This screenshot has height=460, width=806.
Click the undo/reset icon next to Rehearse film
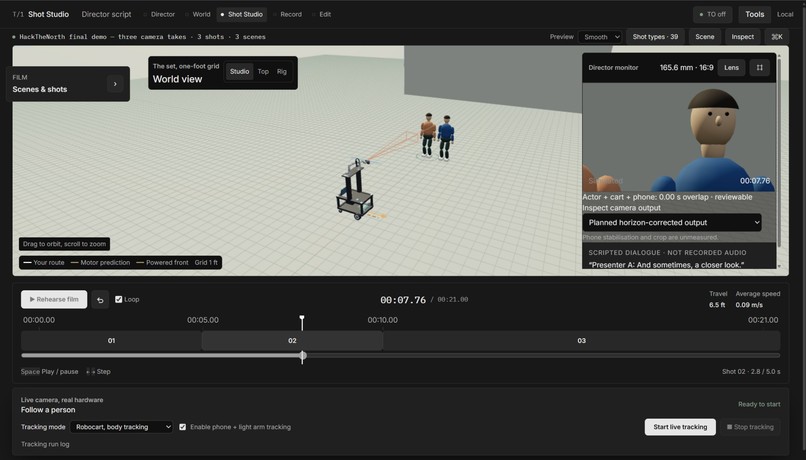point(100,300)
